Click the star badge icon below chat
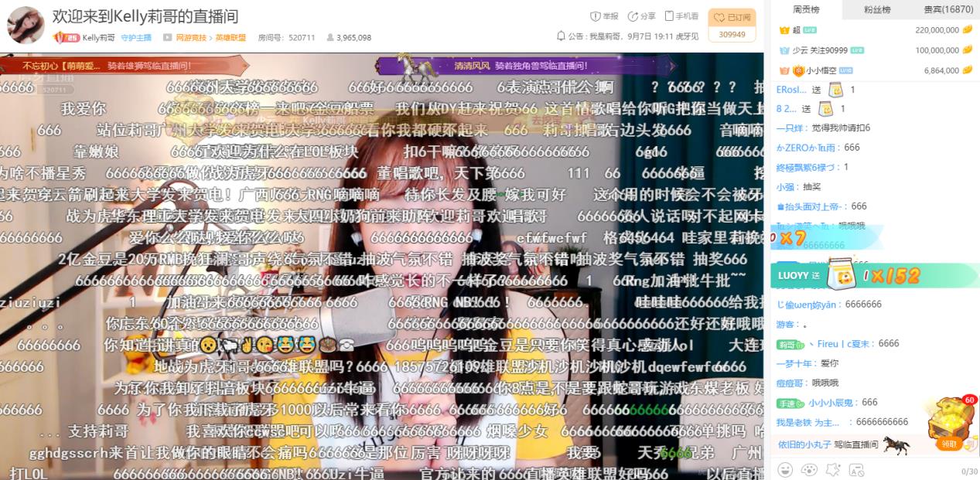This screenshot has height=480, width=980. click(x=833, y=469)
